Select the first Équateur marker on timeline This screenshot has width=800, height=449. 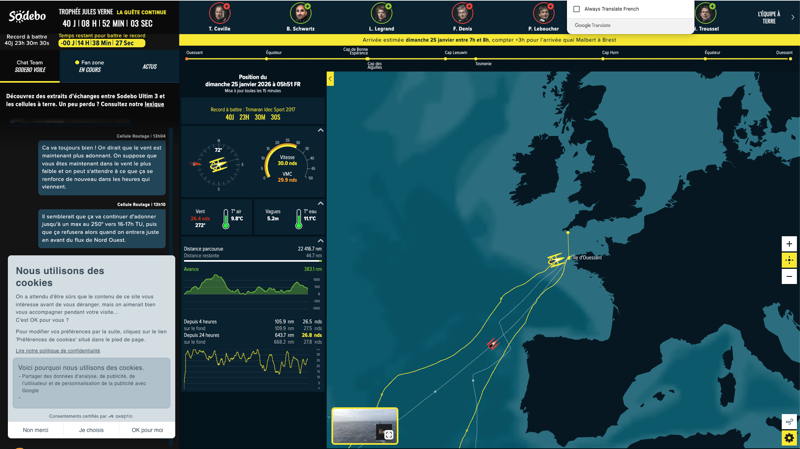click(267, 59)
